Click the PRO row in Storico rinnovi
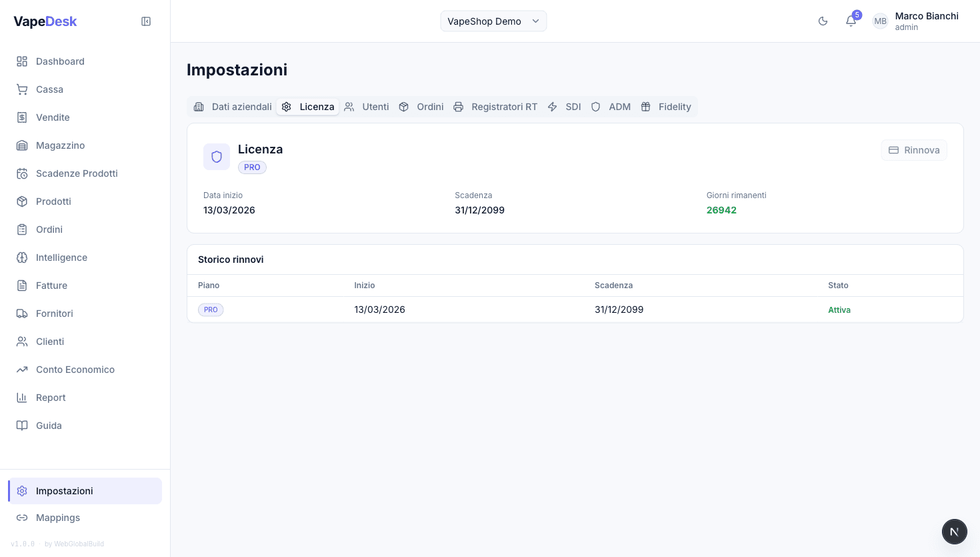The width and height of the screenshot is (980, 557). [211, 310]
